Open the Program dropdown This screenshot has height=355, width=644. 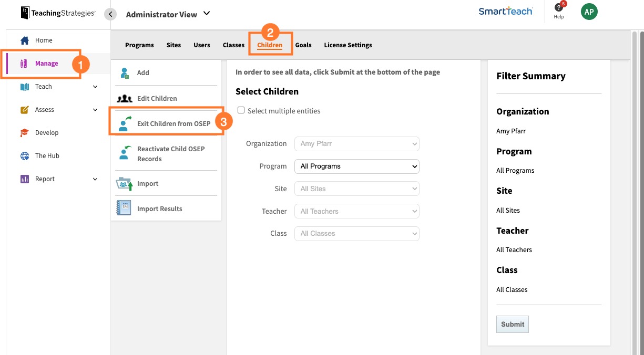tap(356, 166)
